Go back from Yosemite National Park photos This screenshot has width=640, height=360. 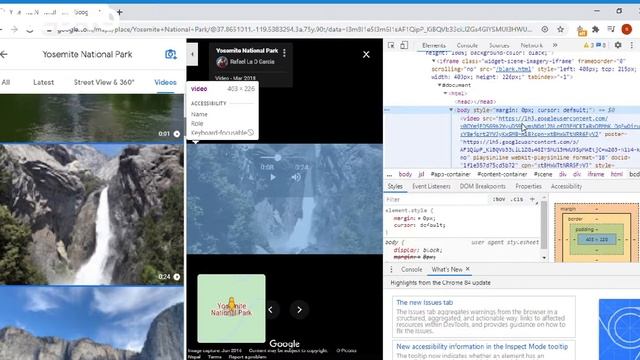(x=4, y=54)
